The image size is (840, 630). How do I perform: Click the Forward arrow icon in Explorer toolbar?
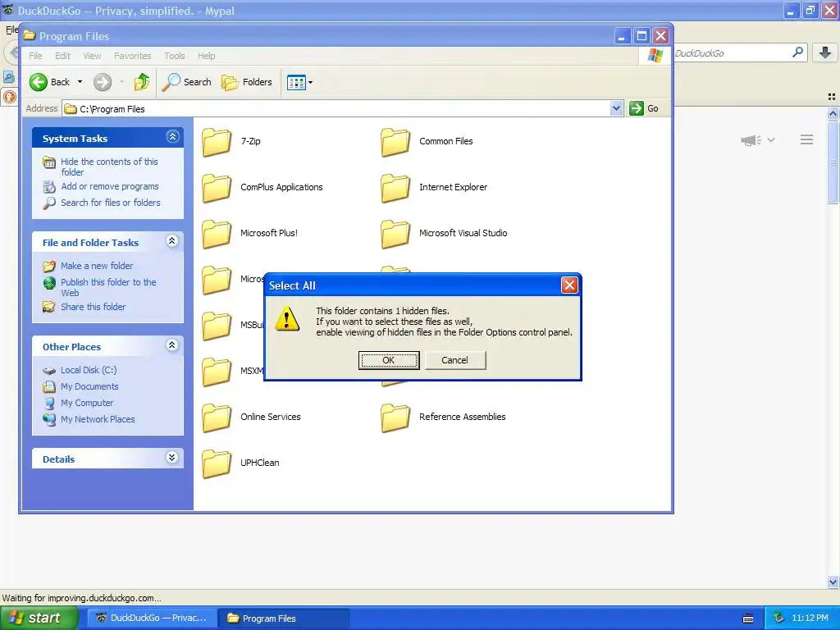(x=103, y=82)
